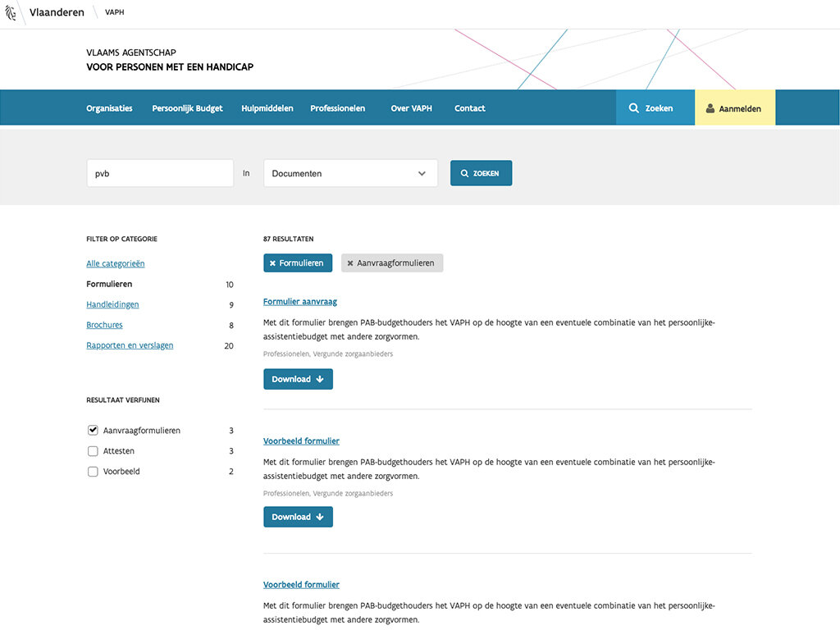Filter by Handleidingen category

(x=112, y=305)
